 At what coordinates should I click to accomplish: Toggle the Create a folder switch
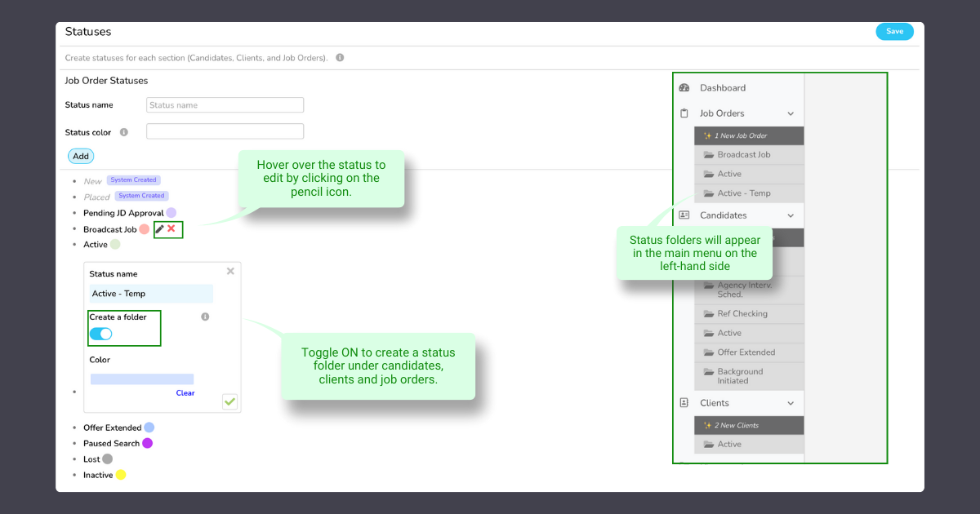point(100,334)
